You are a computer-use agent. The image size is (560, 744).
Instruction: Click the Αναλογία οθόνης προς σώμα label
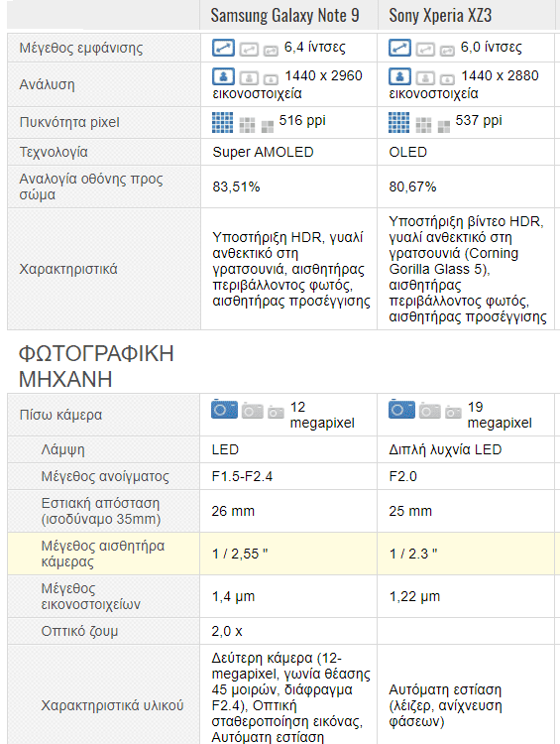click(91, 186)
